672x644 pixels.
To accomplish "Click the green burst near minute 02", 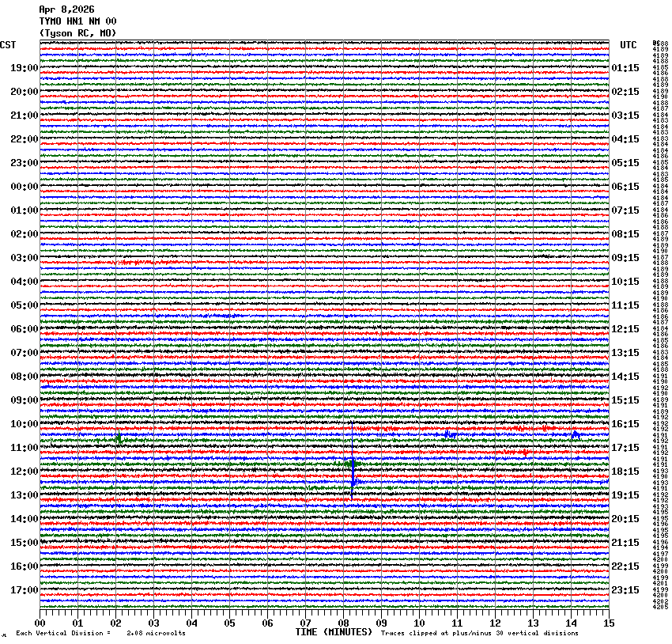I will pos(119,438).
